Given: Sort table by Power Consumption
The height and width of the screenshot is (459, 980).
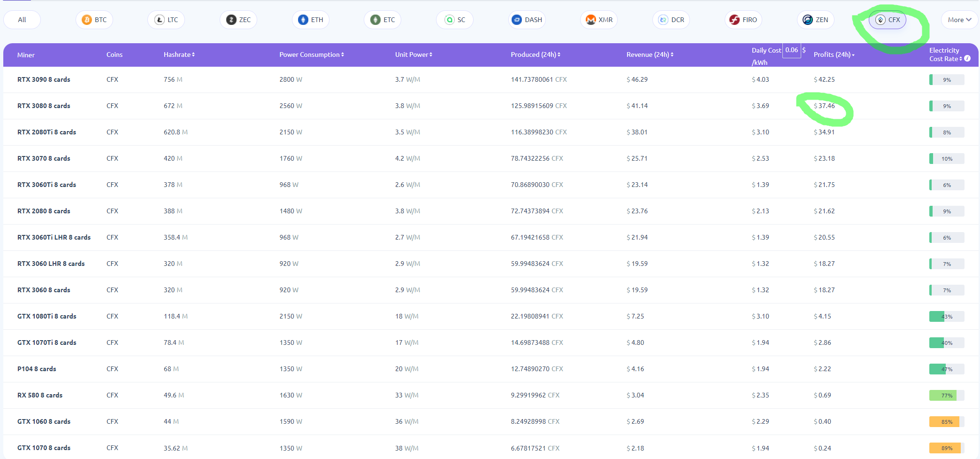Looking at the screenshot, I should pyautogui.click(x=312, y=54).
